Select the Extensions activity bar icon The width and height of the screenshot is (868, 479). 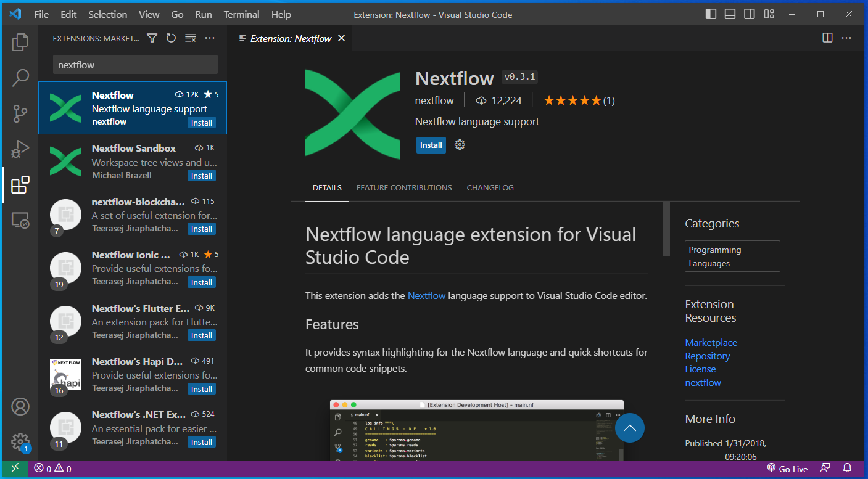[x=20, y=184]
